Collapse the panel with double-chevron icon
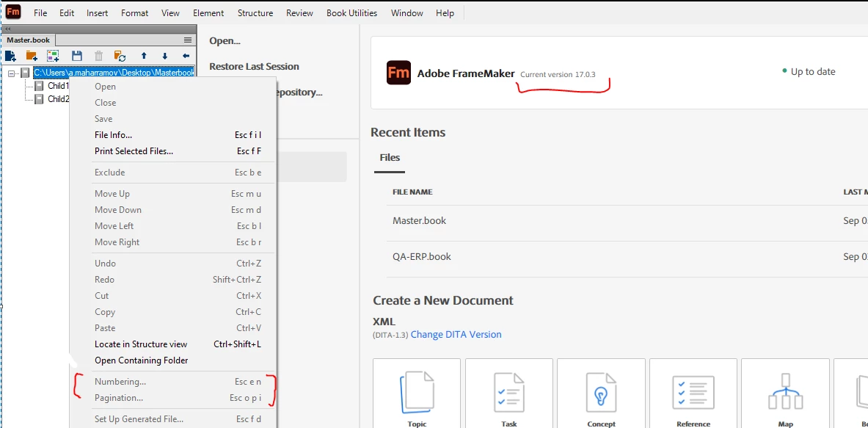 tap(8, 29)
